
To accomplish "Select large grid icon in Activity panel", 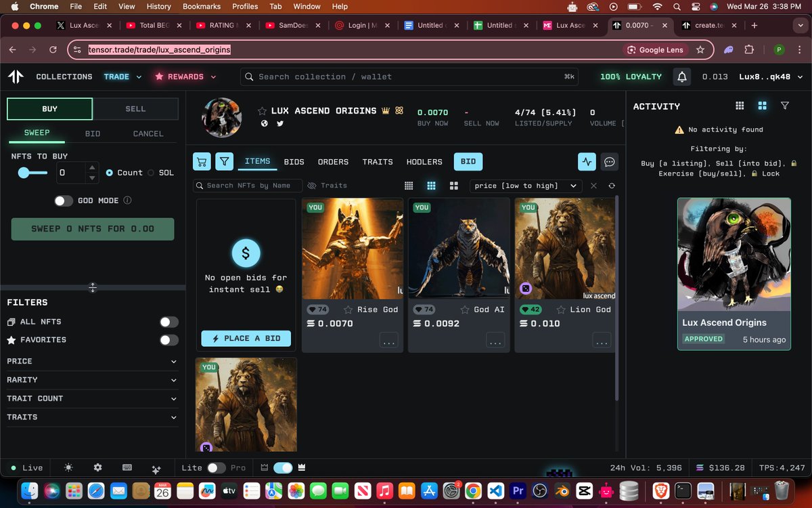I will point(762,106).
